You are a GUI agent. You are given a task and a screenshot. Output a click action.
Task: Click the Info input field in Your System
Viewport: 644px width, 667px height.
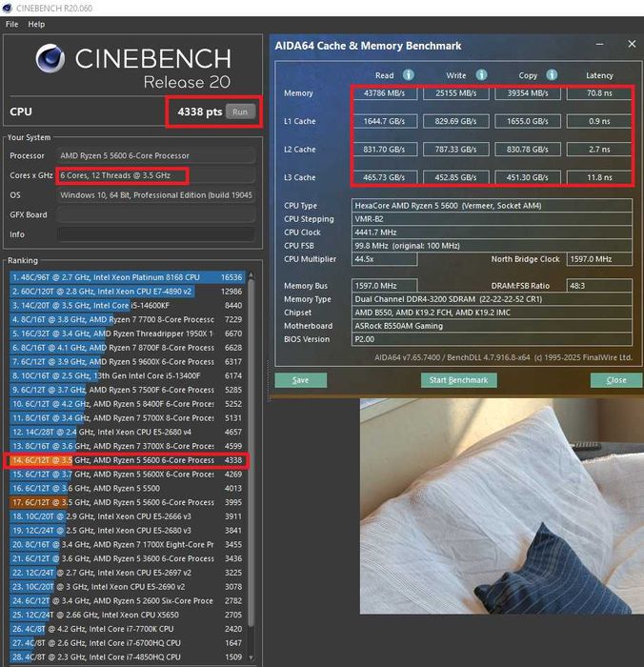[156, 234]
